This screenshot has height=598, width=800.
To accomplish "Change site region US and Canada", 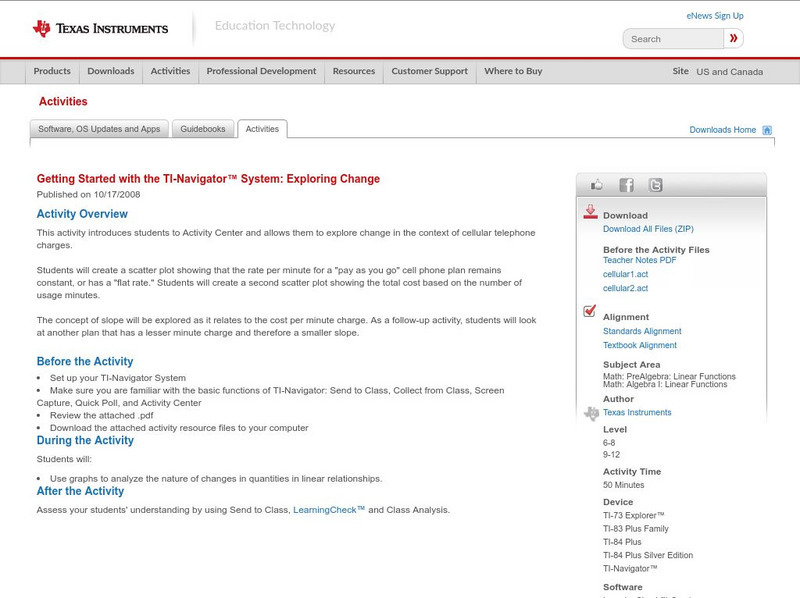I will 730,72.
